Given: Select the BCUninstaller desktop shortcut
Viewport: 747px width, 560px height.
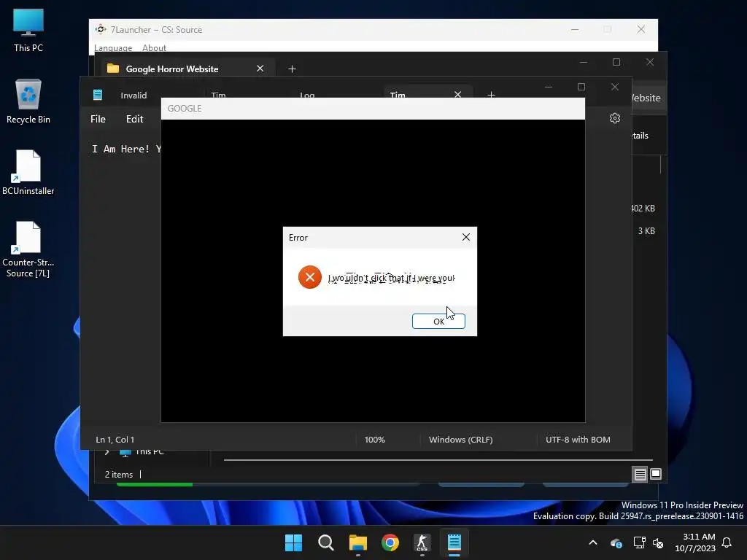Looking at the screenshot, I should [x=28, y=172].
